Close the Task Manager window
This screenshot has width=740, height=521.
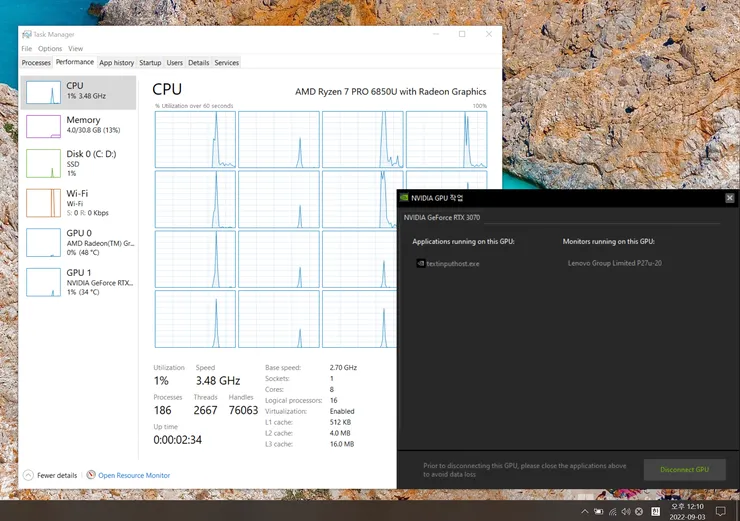click(x=489, y=34)
